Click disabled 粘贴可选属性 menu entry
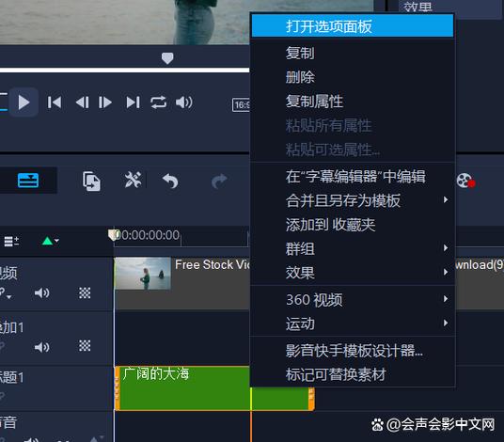 coord(353,150)
